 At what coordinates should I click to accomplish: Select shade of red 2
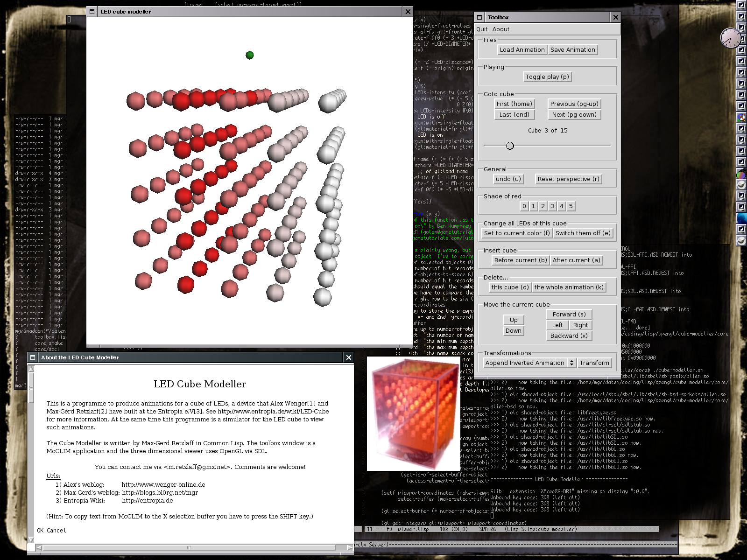pyautogui.click(x=543, y=206)
